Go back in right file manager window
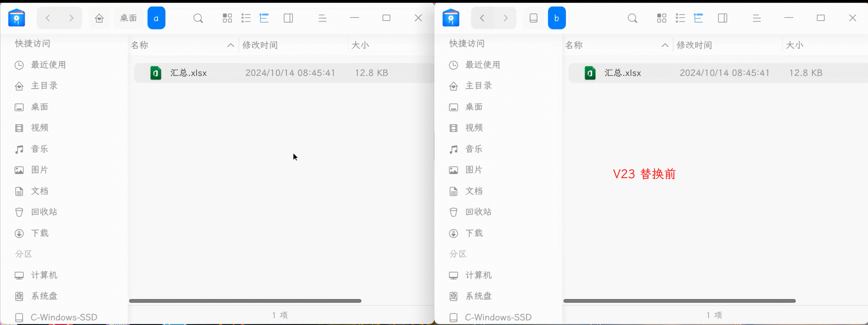 (x=482, y=18)
